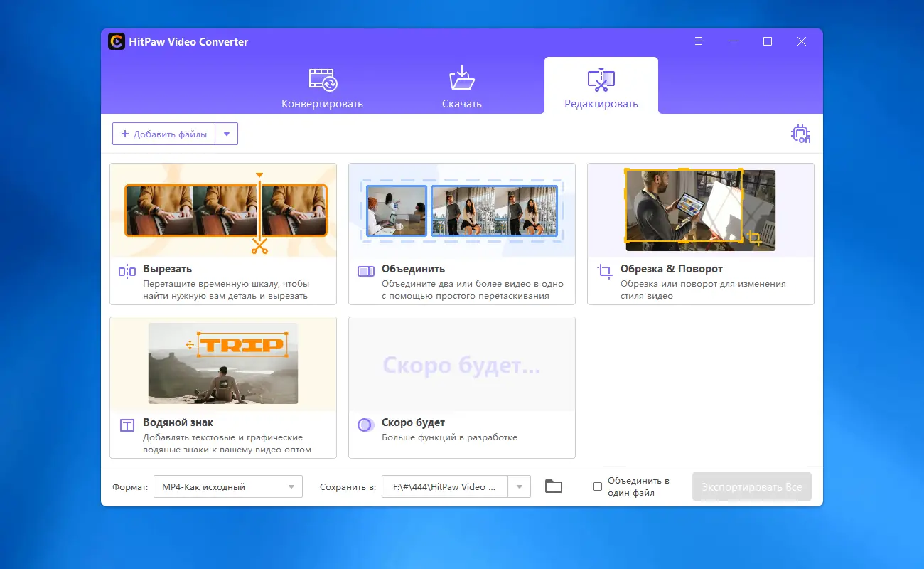Close the HitPaw Video Converter window
The image size is (924, 569).
pyautogui.click(x=802, y=41)
